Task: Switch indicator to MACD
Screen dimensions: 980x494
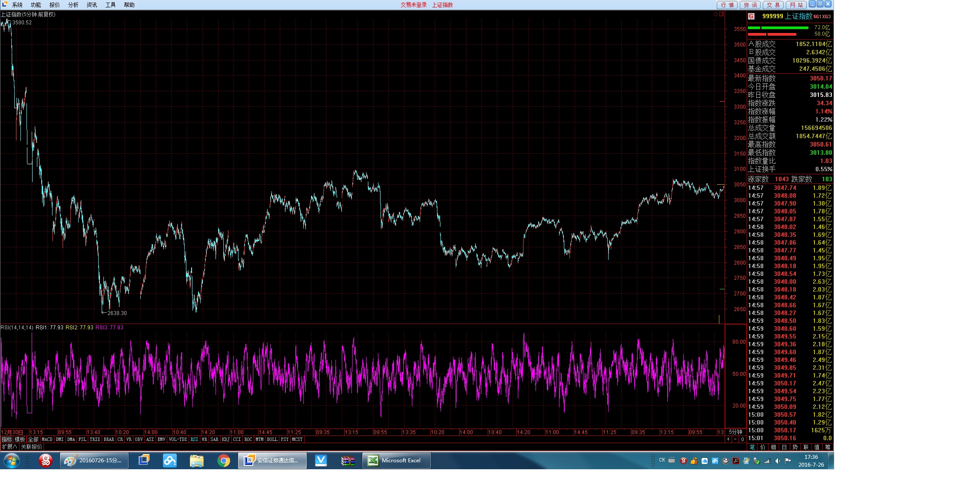Action: point(47,439)
